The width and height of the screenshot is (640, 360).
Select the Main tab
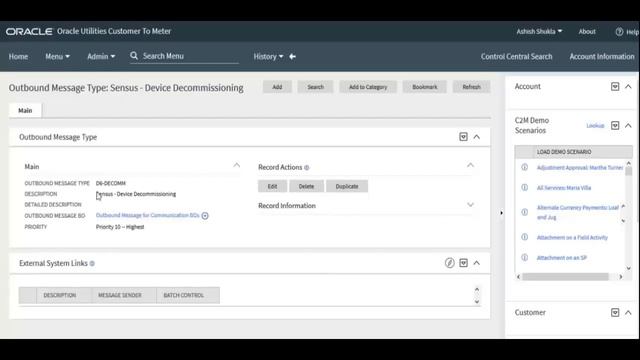point(25,111)
